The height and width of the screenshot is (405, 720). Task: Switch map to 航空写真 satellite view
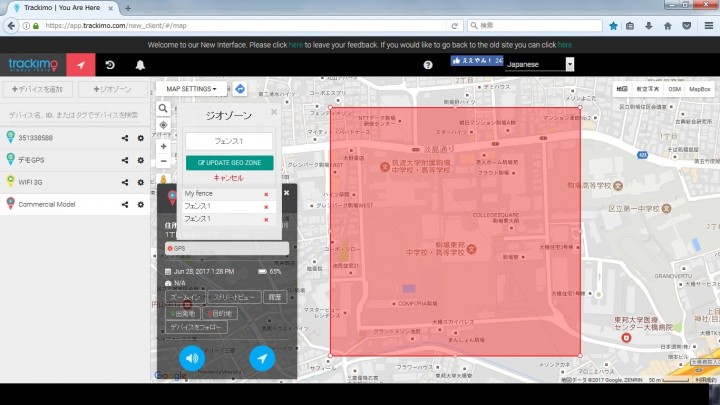coord(648,89)
